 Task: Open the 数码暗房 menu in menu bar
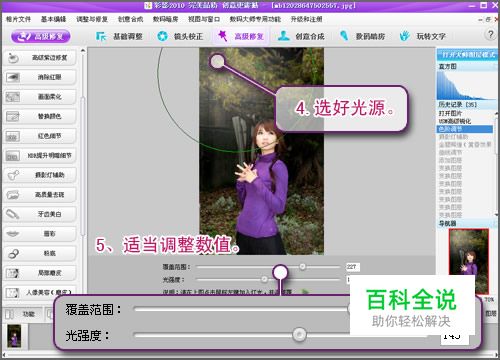(x=165, y=19)
